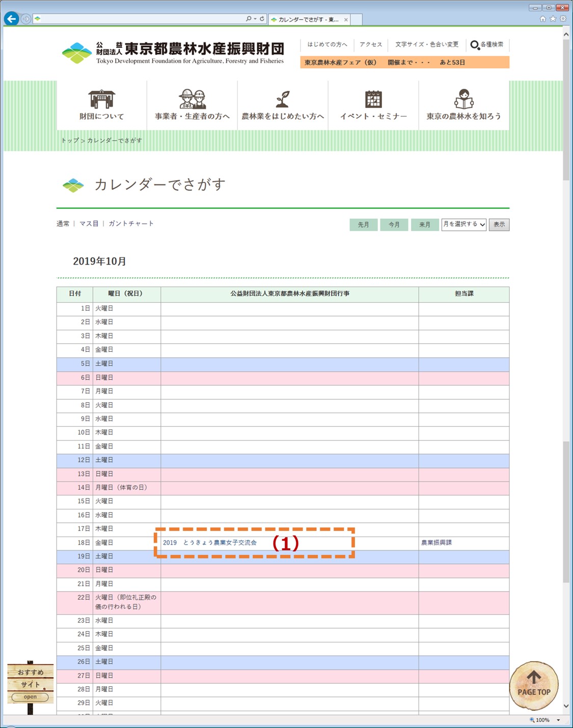Screen dimensions: 573x728
Task: Click the 担当課 column header
Action: [x=464, y=294]
